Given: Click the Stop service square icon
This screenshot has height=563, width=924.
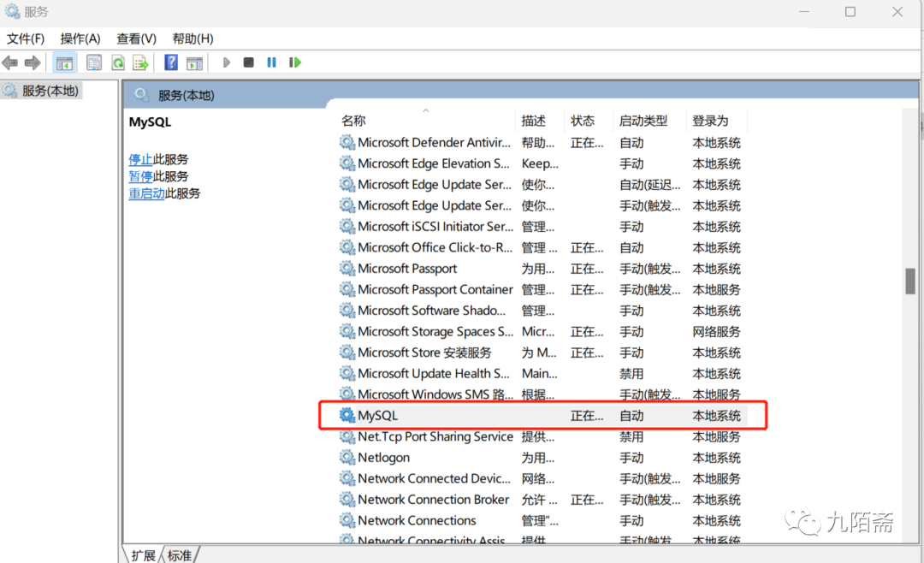Looking at the screenshot, I should coord(248,62).
